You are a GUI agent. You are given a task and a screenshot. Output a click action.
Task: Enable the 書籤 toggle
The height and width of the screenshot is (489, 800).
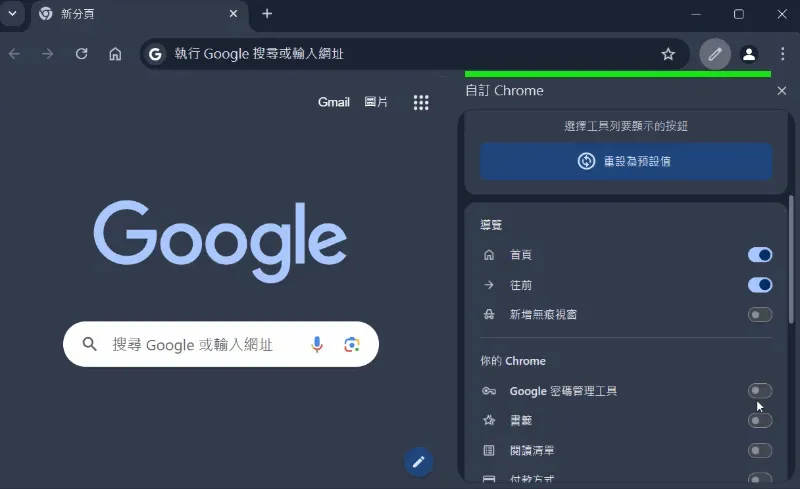point(760,421)
